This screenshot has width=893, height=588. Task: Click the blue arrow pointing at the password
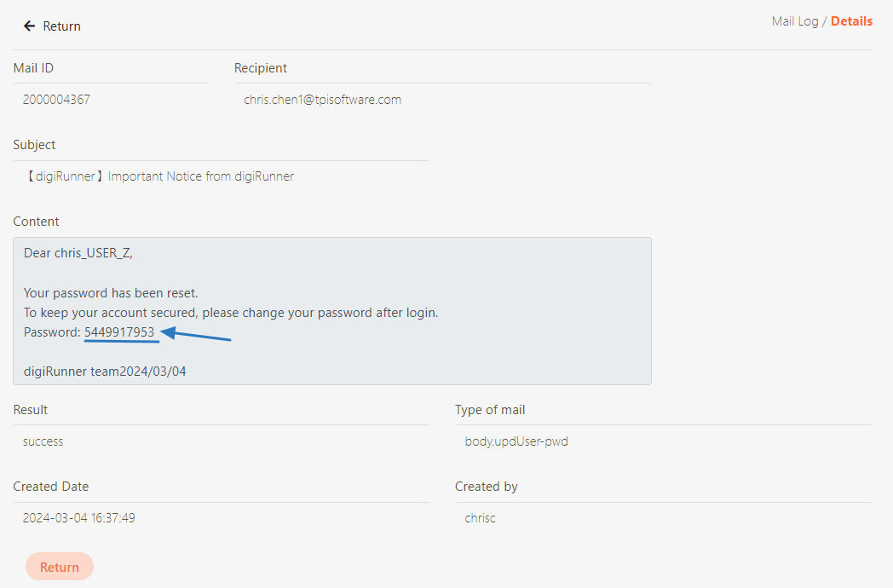(x=196, y=335)
